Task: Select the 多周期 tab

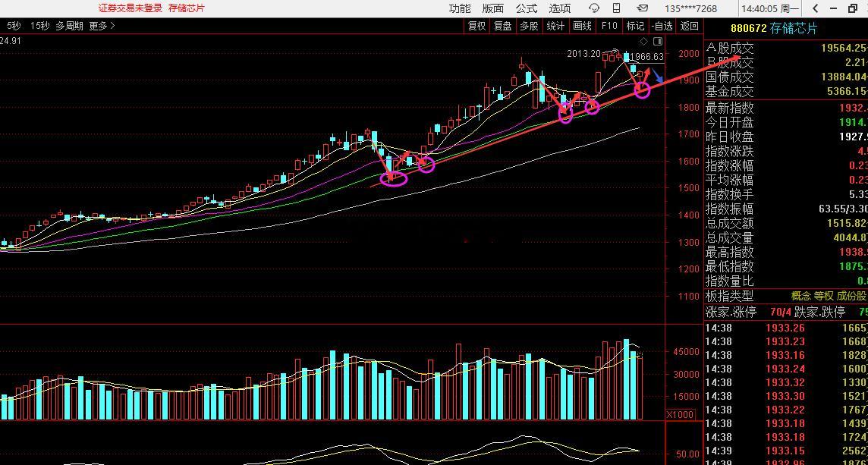Action: click(69, 26)
